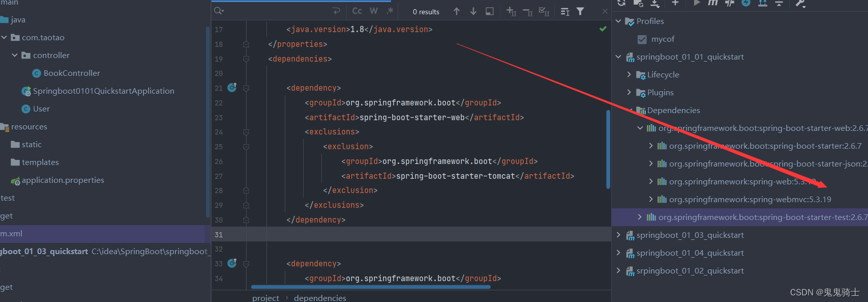Show Maven dependencies diagram icon
Image resolution: width=868 pixels, height=302 pixels.
[762, 3]
